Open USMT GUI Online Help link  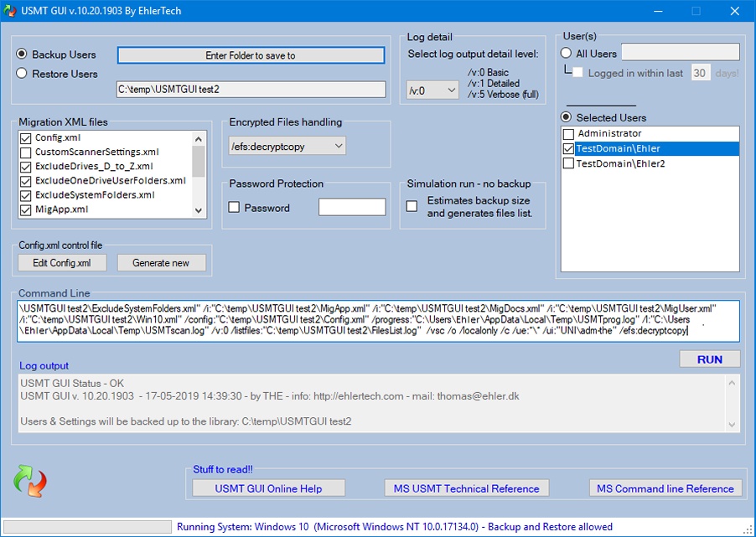pyautogui.click(x=268, y=488)
